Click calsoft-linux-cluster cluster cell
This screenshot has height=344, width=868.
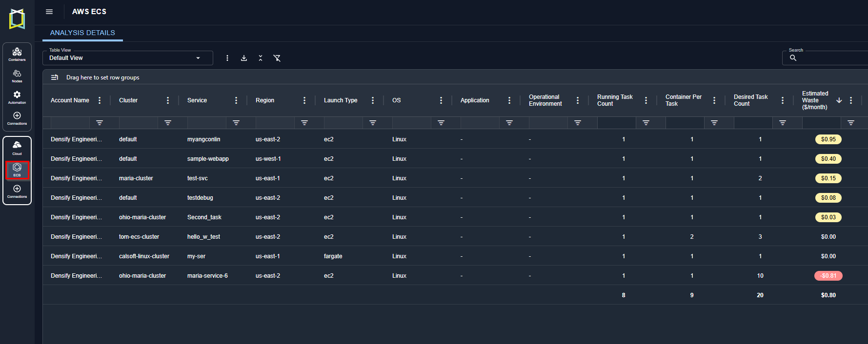[144, 256]
